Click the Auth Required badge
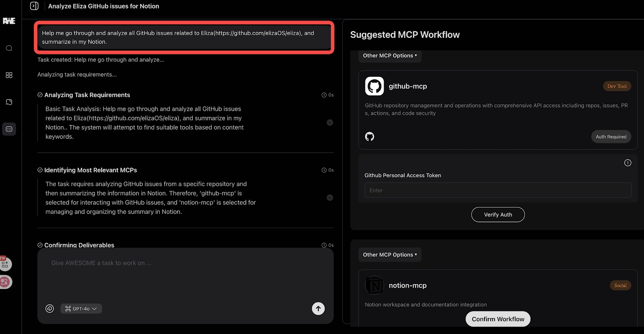 pyautogui.click(x=611, y=137)
